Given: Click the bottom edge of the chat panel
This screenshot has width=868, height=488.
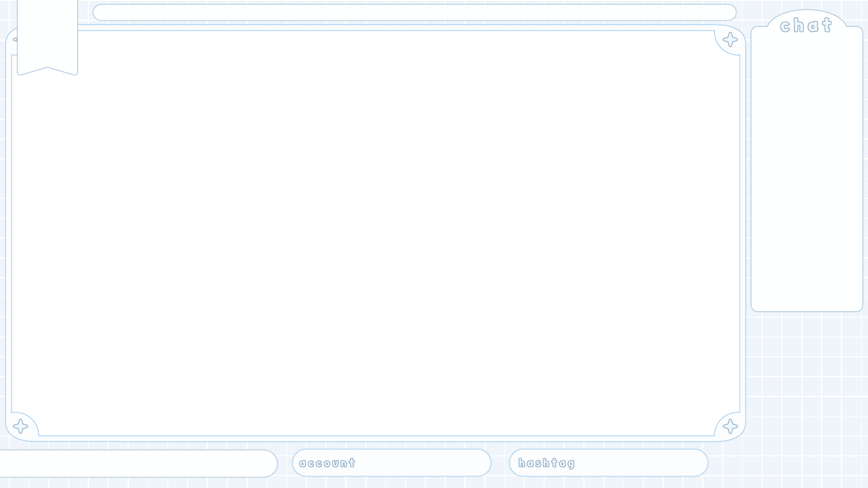Looking at the screenshot, I should [807, 311].
